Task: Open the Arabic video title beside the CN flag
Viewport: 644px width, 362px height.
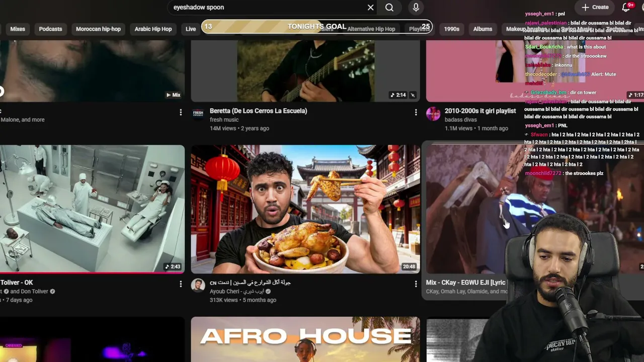Action: pyautogui.click(x=250, y=283)
